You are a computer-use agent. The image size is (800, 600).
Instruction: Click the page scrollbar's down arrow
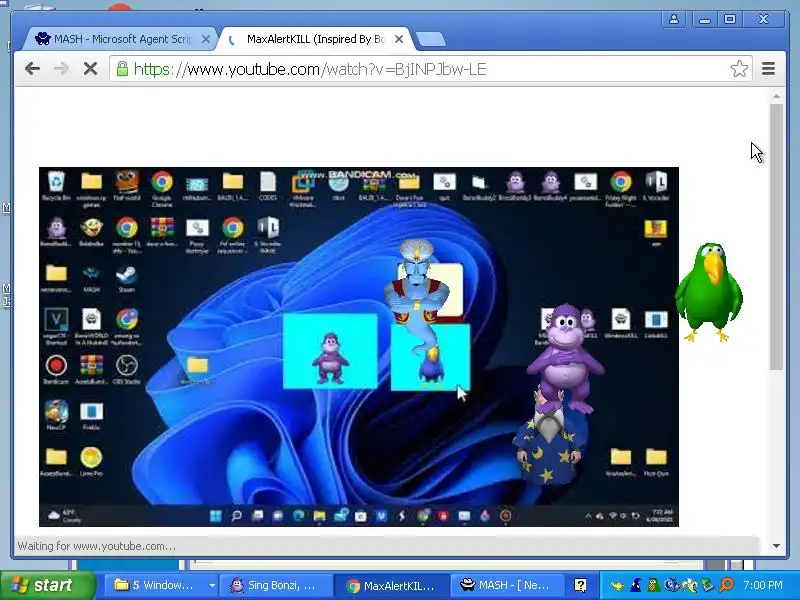pyautogui.click(x=777, y=546)
